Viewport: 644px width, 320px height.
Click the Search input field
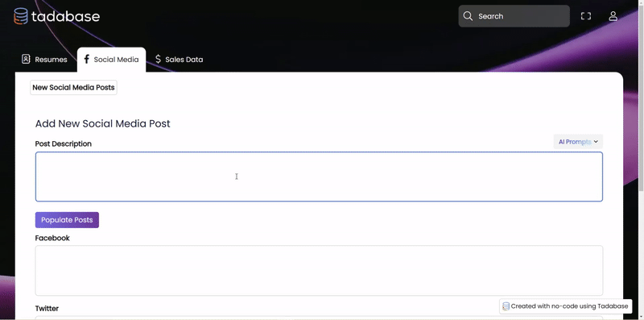(x=514, y=16)
